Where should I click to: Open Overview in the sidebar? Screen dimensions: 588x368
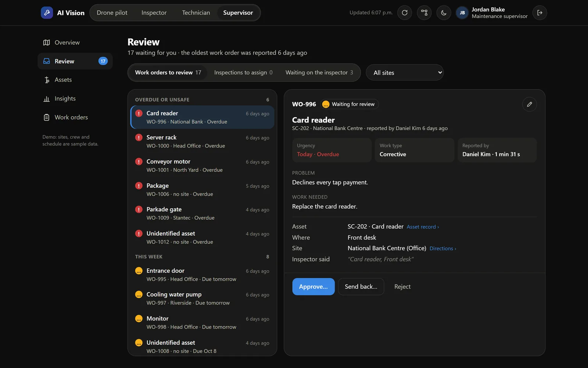[x=75, y=42]
